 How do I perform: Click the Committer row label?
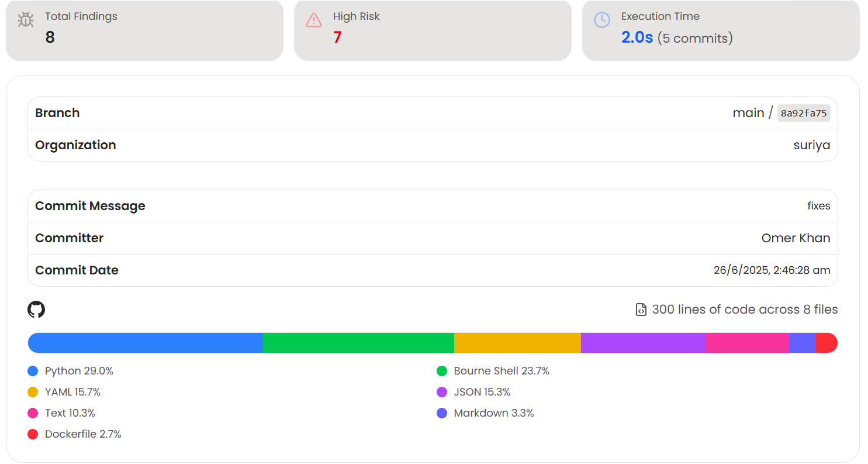(69, 238)
